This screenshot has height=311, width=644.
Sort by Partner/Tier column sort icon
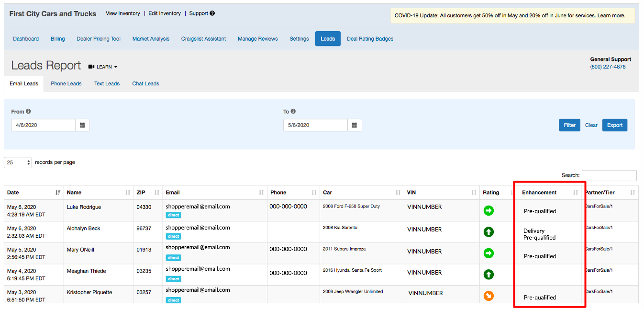[633, 192]
